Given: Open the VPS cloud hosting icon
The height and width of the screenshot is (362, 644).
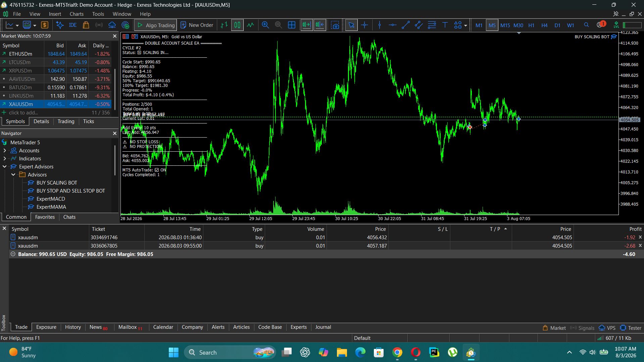Looking at the screenshot, I should (x=112, y=25).
